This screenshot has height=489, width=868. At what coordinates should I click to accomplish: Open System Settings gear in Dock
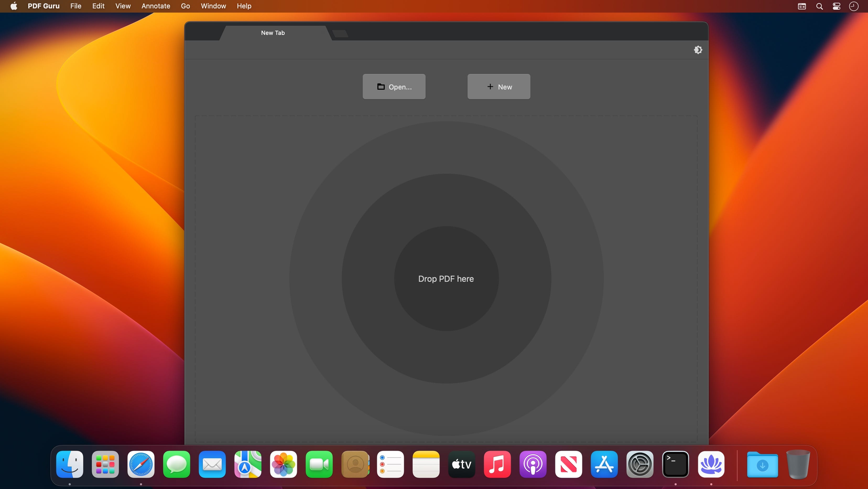pos(639,464)
